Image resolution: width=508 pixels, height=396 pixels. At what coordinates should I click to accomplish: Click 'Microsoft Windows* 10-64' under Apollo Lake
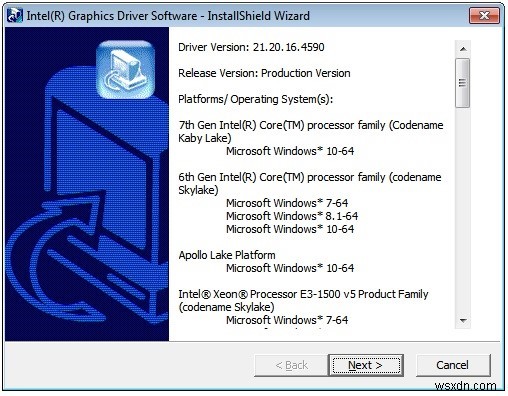click(x=290, y=268)
